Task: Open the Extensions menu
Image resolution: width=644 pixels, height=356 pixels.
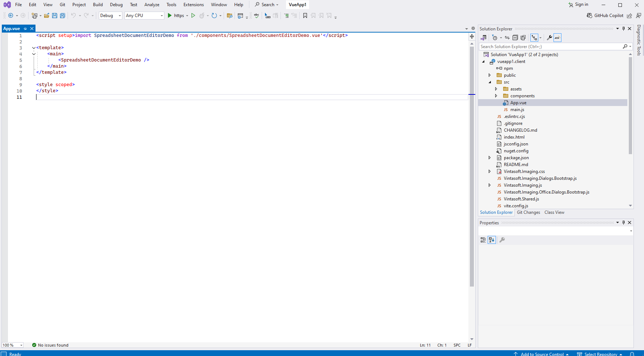Action: click(x=193, y=5)
